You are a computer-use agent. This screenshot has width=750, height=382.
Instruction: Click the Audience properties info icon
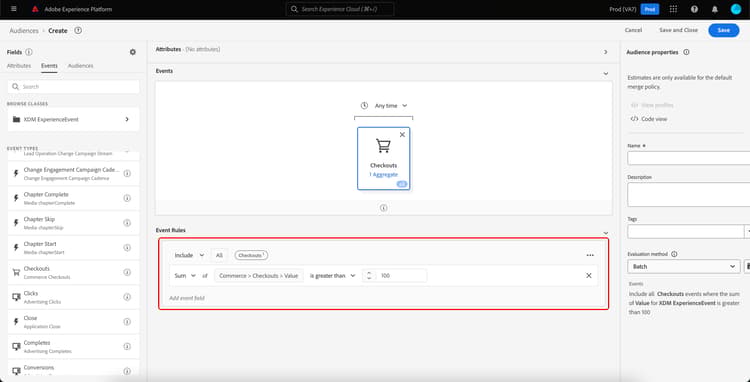pos(686,52)
